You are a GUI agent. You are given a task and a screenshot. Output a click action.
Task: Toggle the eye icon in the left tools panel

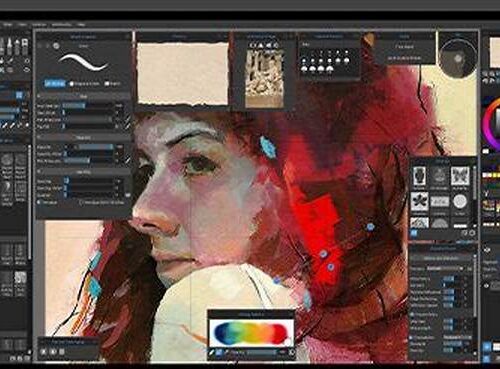(x=27, y=70)
